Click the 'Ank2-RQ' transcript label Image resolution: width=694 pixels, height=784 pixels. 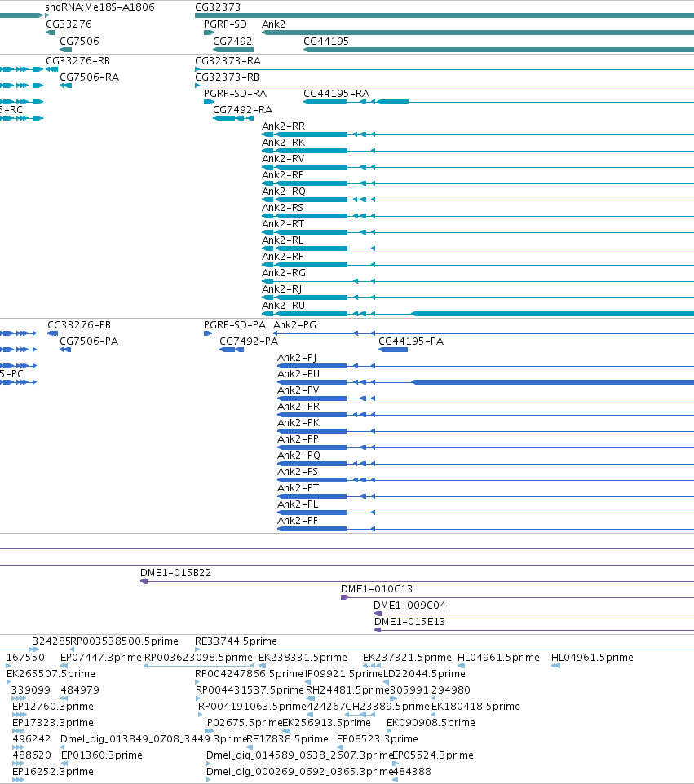click(x=284, y=191)
